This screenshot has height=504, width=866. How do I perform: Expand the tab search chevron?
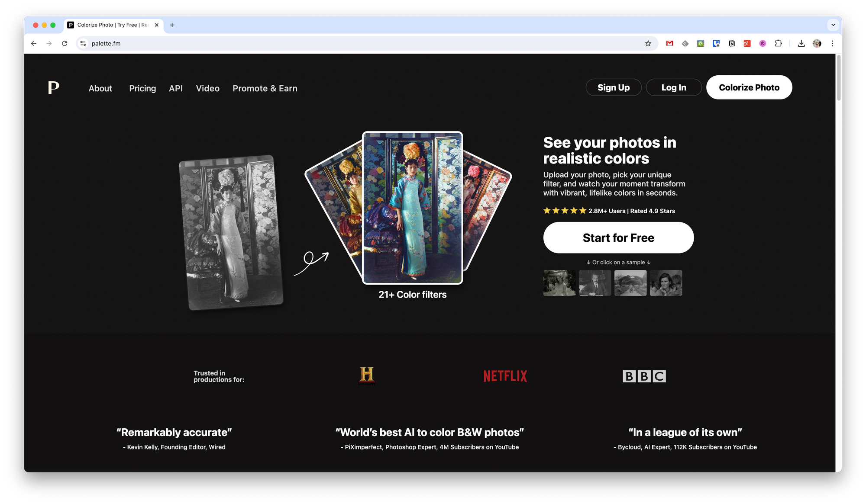click(833, 25)
